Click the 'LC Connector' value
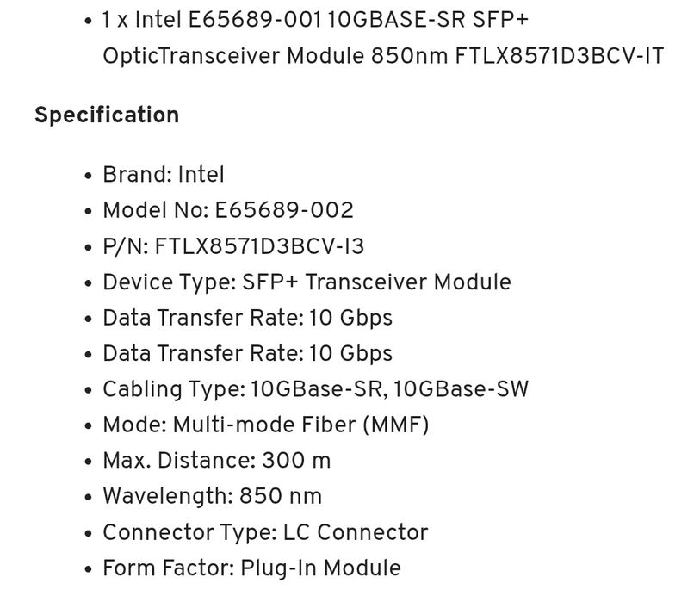The width and height of the screenshot is (700, 602). pyautogui.click(x=356, y=532)
